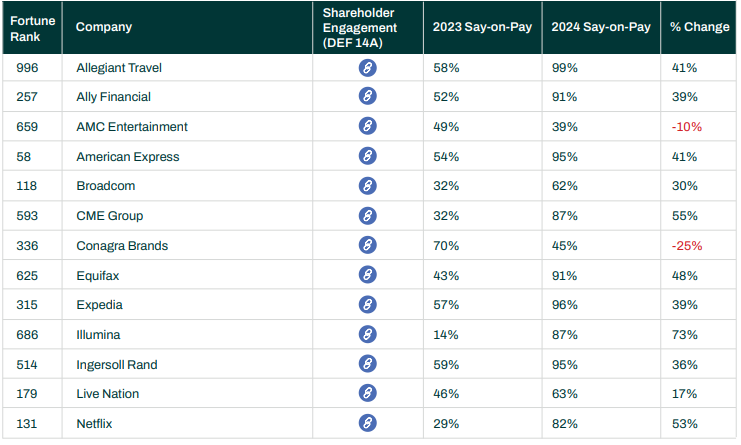Open Broadcom's shareholder engagement link icon

pos(367,186)
